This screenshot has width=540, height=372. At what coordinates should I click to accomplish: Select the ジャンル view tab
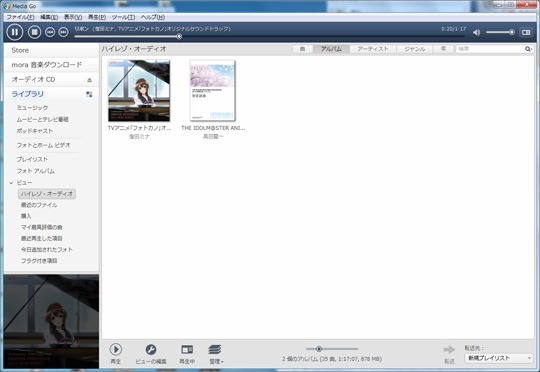[415, 49]
